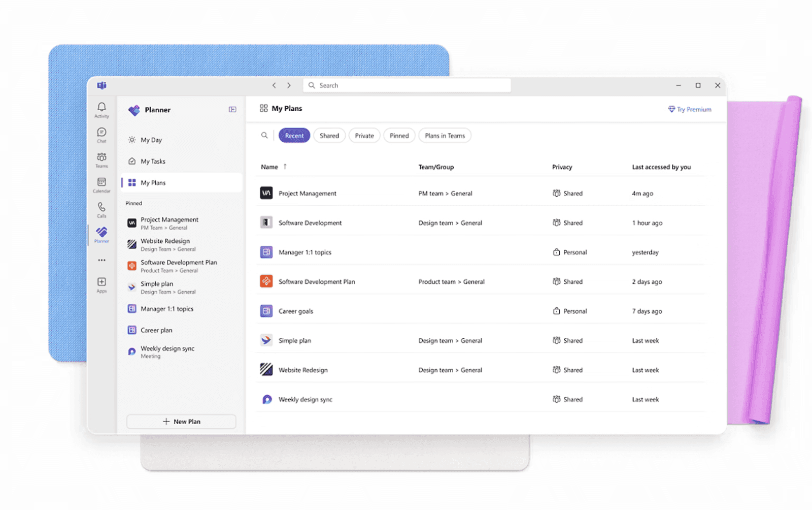Select the Shared filter tab

click(329, 136)
